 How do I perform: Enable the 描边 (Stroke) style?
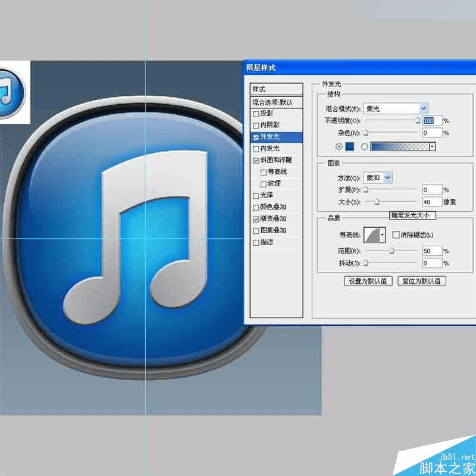pos(257,242)
